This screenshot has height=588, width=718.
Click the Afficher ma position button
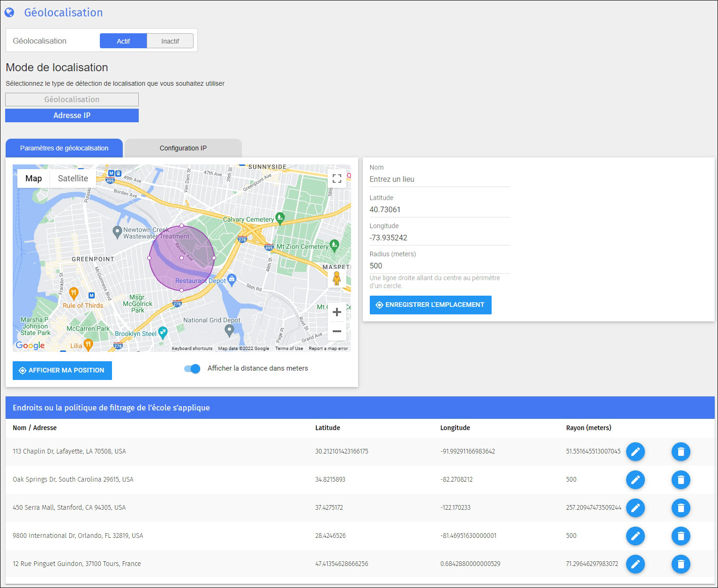[62, 371]
